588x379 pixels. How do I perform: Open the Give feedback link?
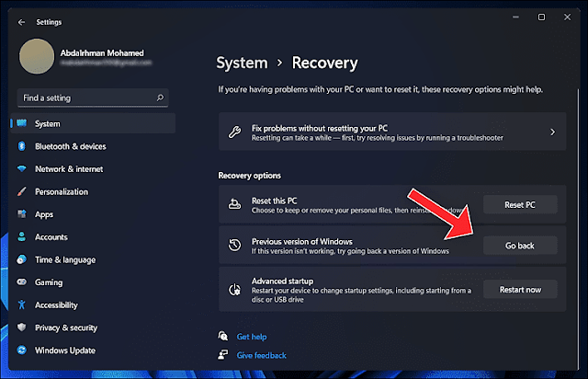point(261,355)
